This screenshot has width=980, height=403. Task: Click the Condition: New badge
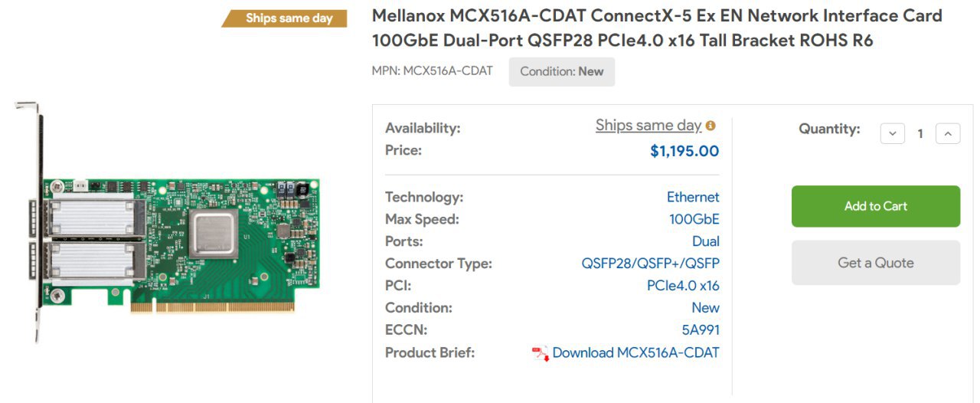click(561, 71)
